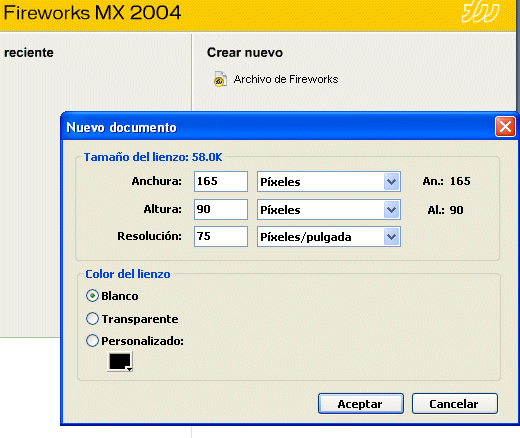
Task: Click the Resolución input field
Action: [221, 236]
